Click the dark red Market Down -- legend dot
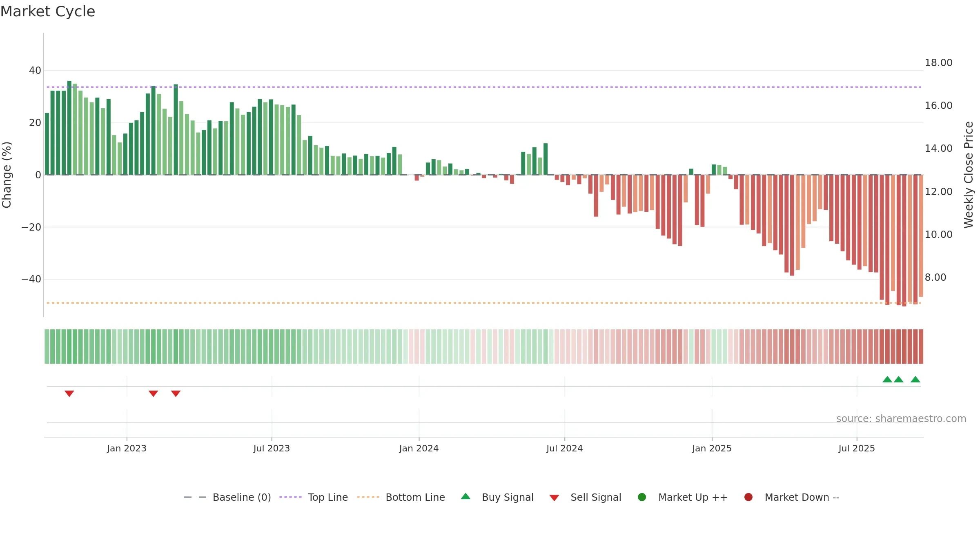Image resolution: width=980 pixels, height=551 pixels. tap(748, 497)
